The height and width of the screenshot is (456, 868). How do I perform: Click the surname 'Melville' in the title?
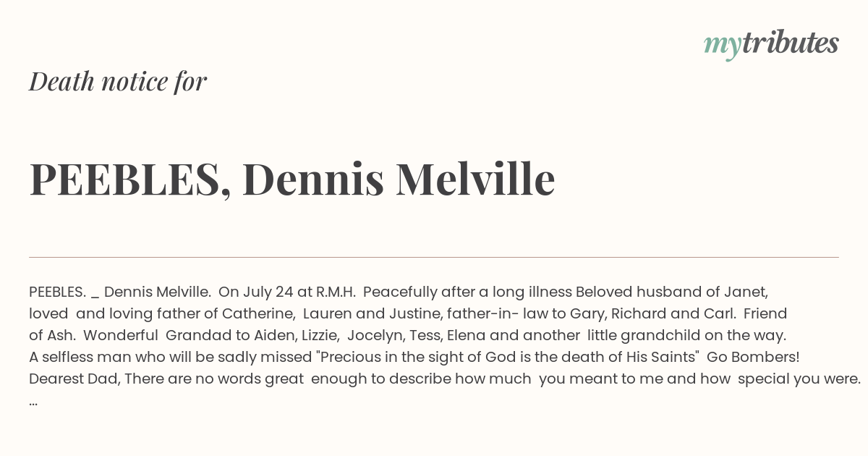point(475,180)
